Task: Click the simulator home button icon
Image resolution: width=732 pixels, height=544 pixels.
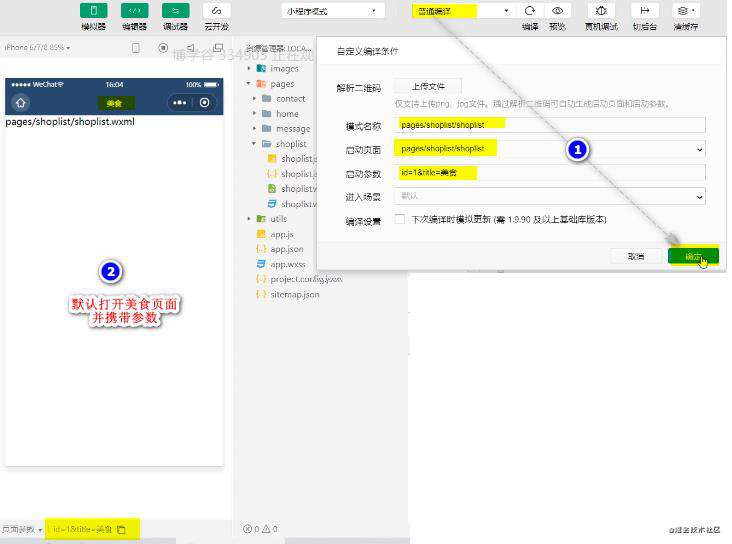Action: 21,103
